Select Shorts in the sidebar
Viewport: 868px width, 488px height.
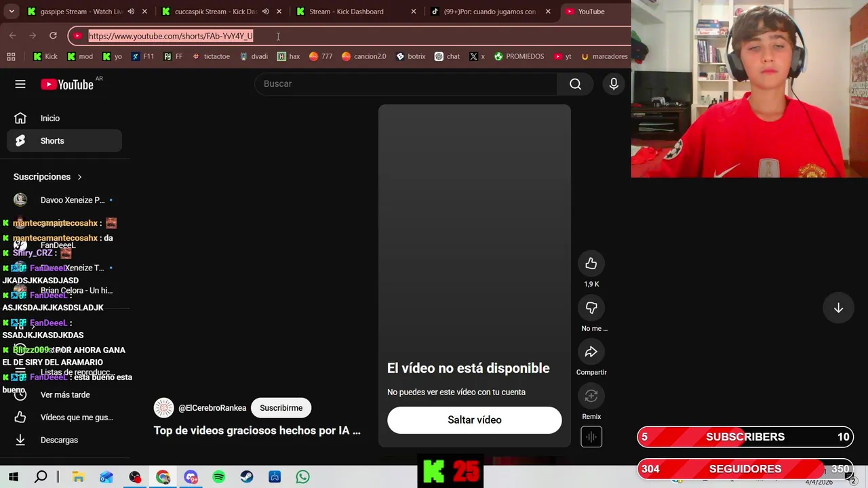(64, 141)
